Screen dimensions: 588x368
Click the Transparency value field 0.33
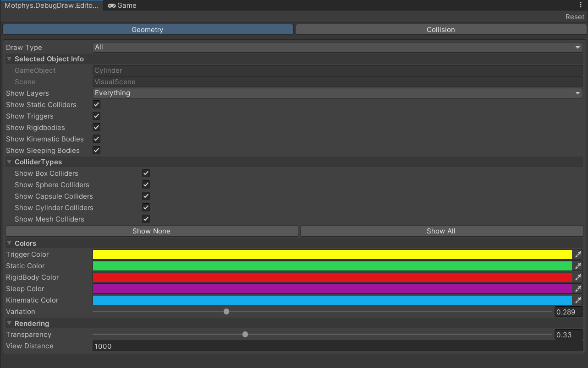568,335
